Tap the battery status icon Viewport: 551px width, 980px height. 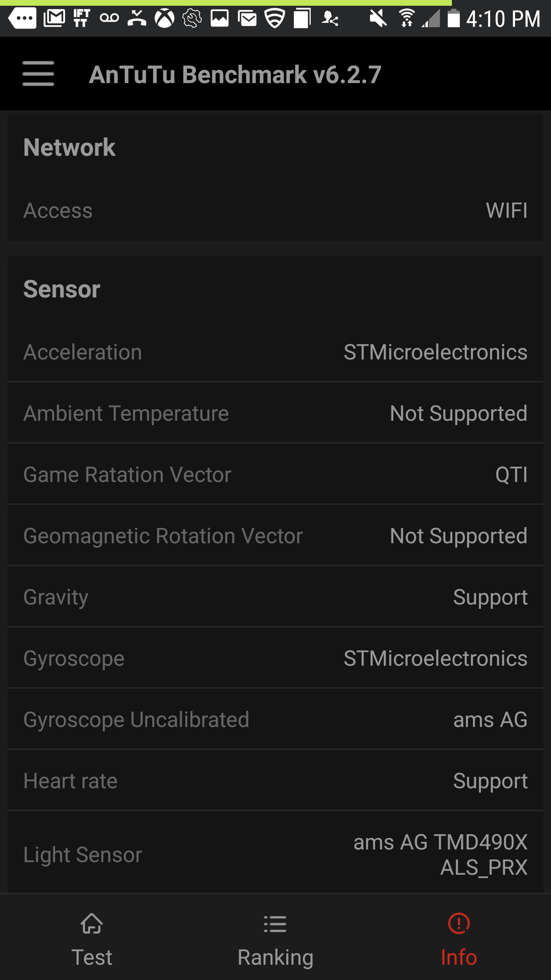click(453, 18)
